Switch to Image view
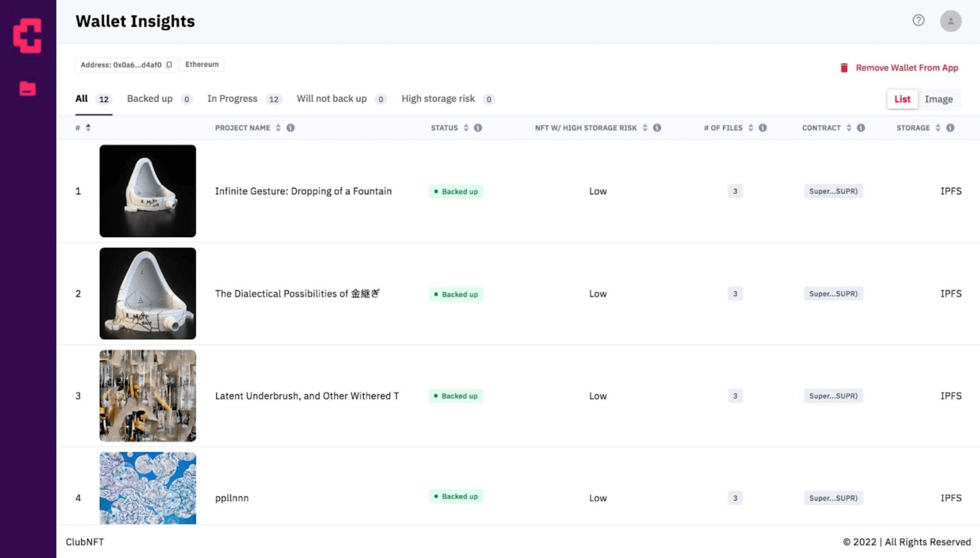The height and width of the screenshot is (558, 980). click(939, 99)
